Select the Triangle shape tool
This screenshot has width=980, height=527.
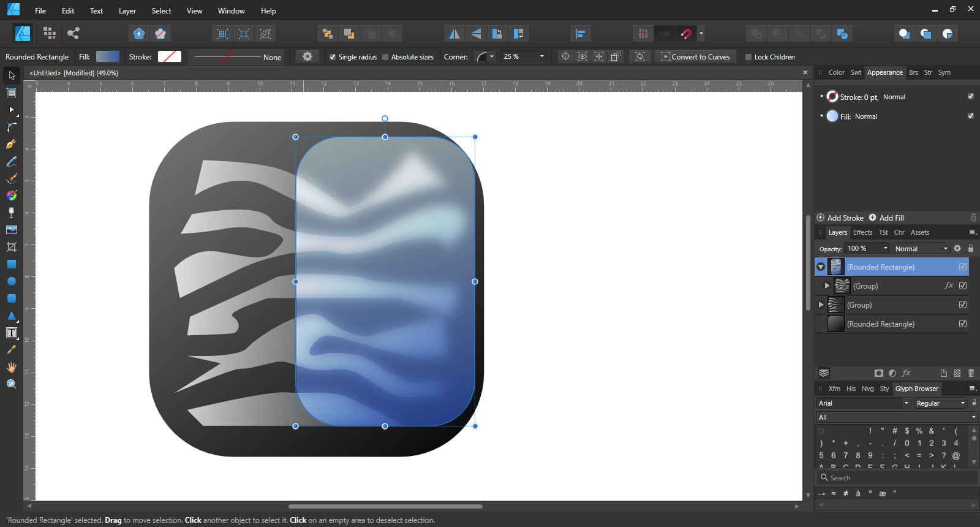pyautogui.click(x=11, y=316)
